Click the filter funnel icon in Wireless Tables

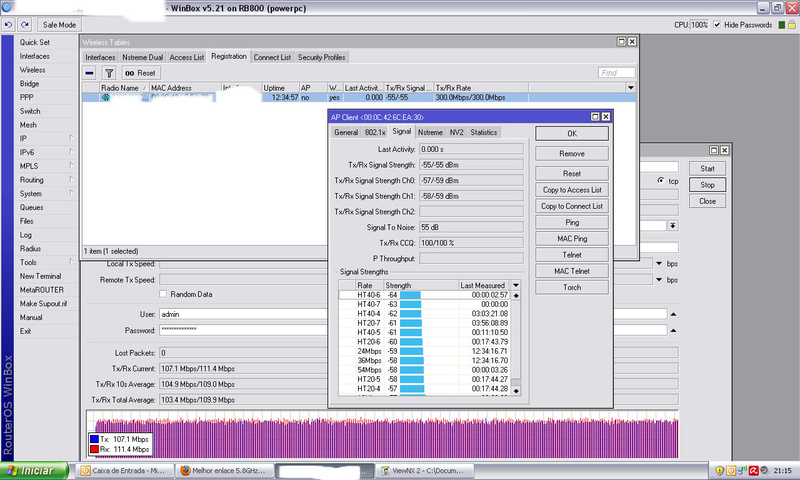pyautogui.click(x=108, y=73)
